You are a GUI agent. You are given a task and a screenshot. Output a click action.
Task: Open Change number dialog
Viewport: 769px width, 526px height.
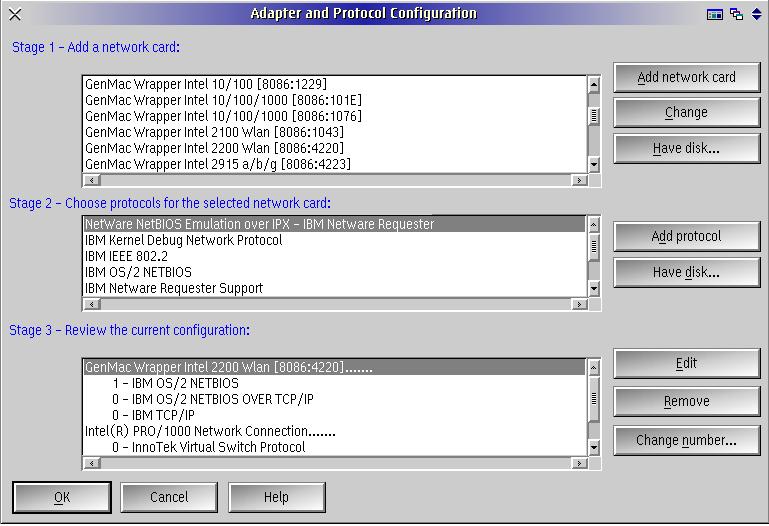[687, 441]
